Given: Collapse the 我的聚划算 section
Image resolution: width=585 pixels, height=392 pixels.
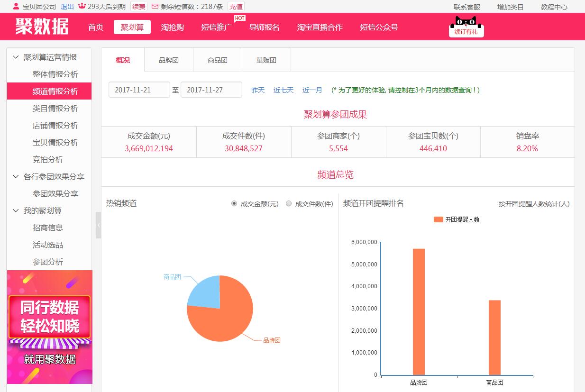Looking at the screenshot, I should pyautogui.click(x=16, y=210).
